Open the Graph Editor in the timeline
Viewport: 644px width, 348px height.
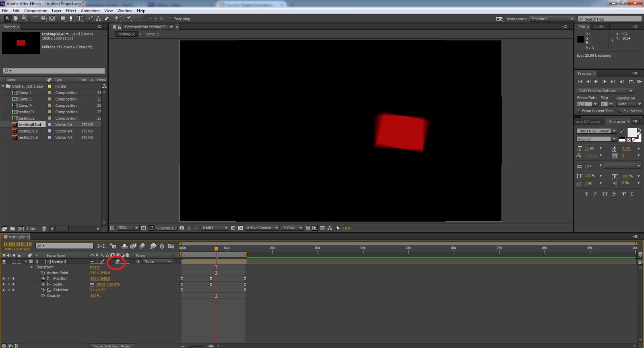tap(171, 246)
